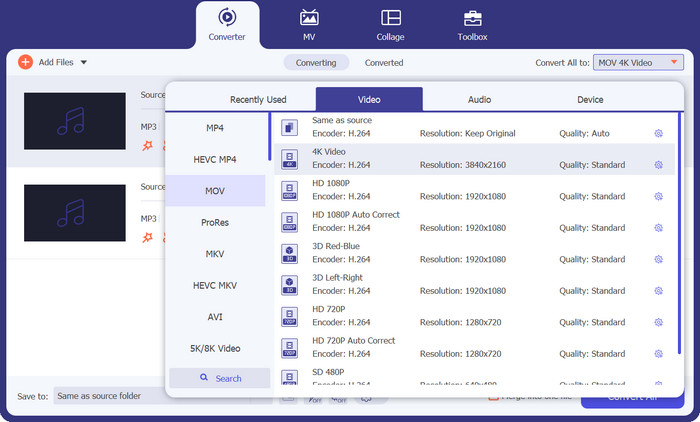
Task: Click the orange Add Files plus icon
Action: click(x=25, y=62)
